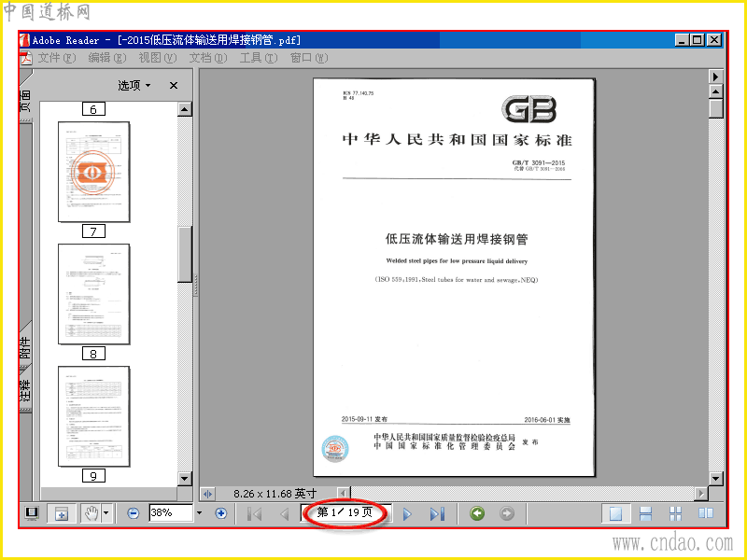This screenshot has width=747, height=560.
Task: Click the zoom in plus icon
Action: coord(220,513)
